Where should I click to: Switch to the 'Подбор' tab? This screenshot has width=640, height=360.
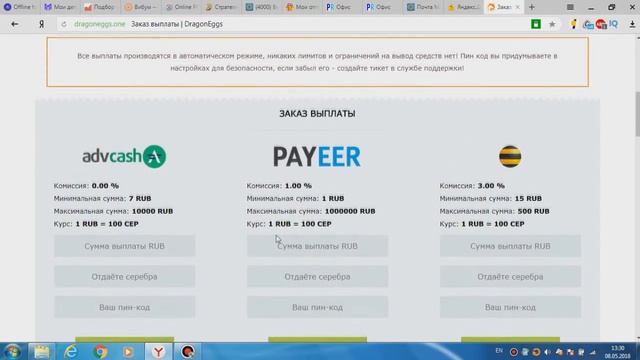point(99,7)
